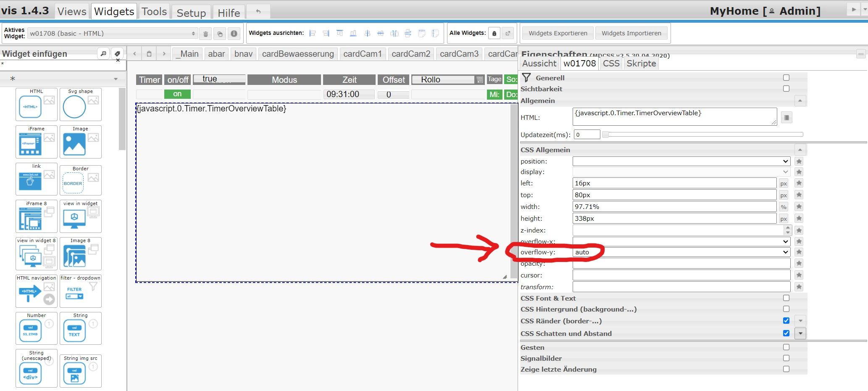The height and width of the screenshot is (391, 868).
Task: Center widgets vertically with the align icon
Action: point(381,33)
